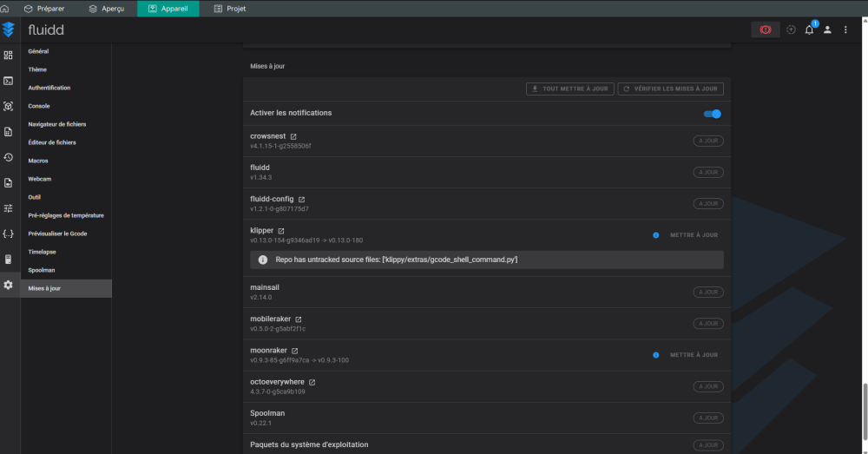Switch to the Préparer tab
The height and width of the screenshot is (454, 868).
[44, 9]
